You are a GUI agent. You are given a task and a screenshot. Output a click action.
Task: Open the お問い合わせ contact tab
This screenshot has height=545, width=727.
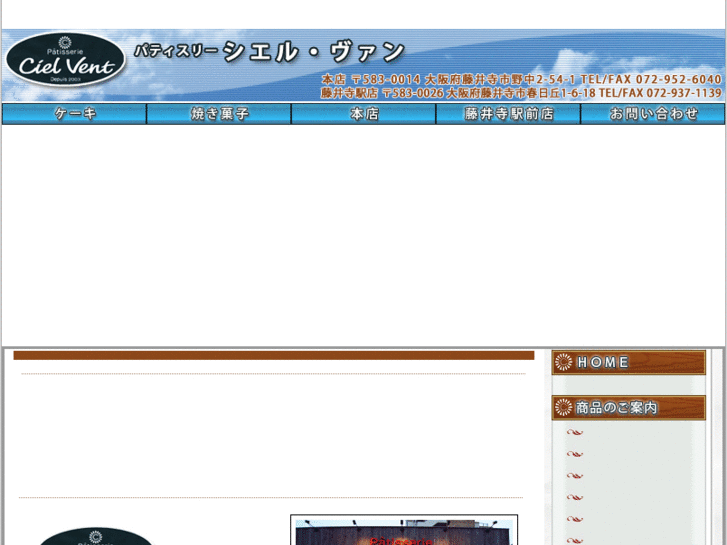653,114
